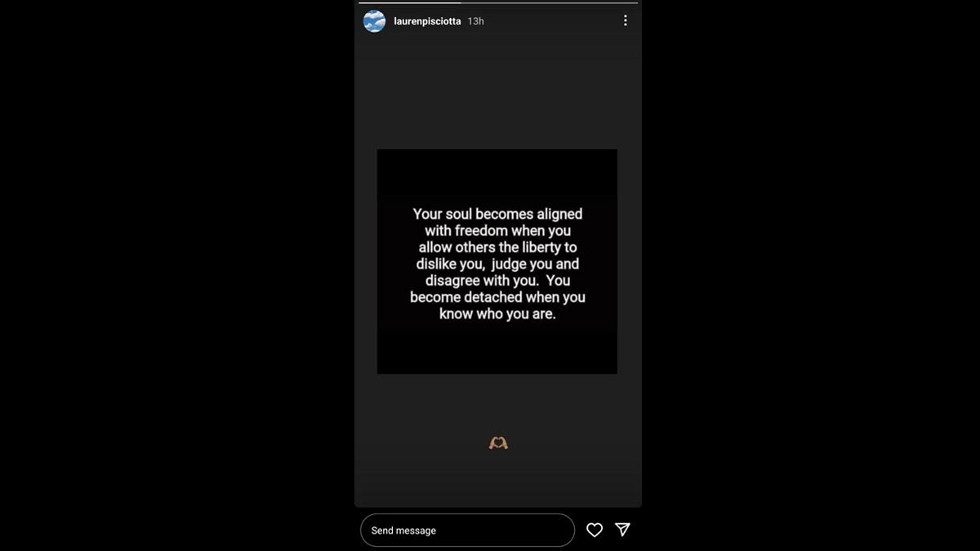Click the line "Your soul becomes aligned"
Screen dimensions: 980x551
[x=497, y=214]
